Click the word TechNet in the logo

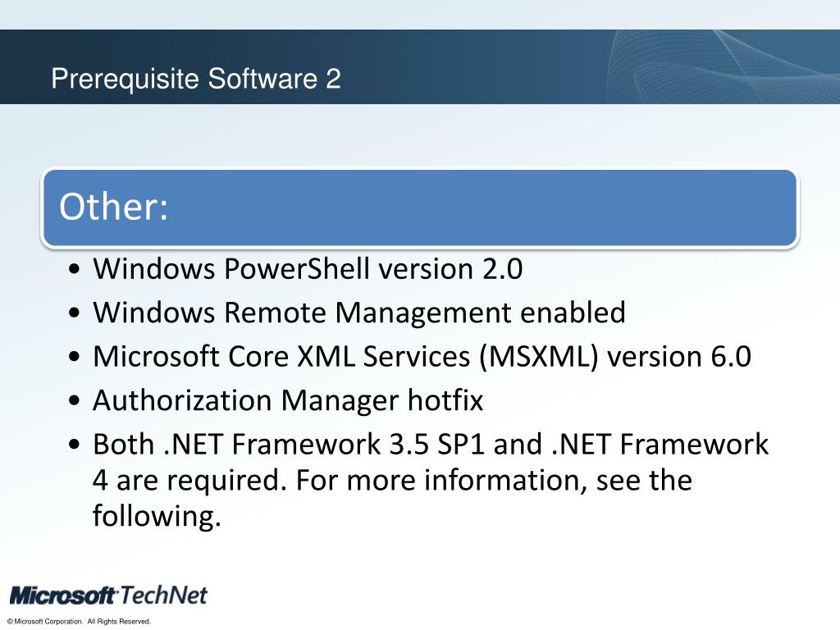(164, 595)
